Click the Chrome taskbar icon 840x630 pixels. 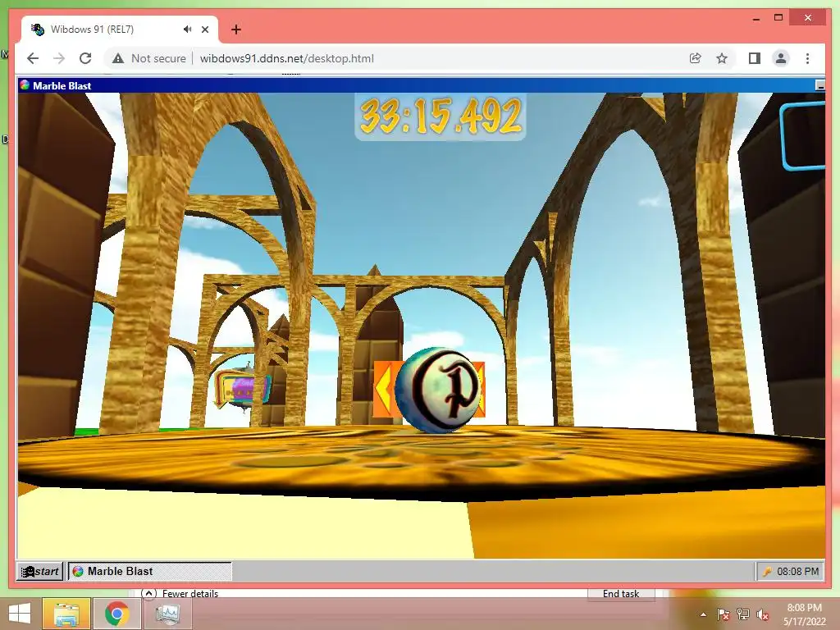point(116,614)
